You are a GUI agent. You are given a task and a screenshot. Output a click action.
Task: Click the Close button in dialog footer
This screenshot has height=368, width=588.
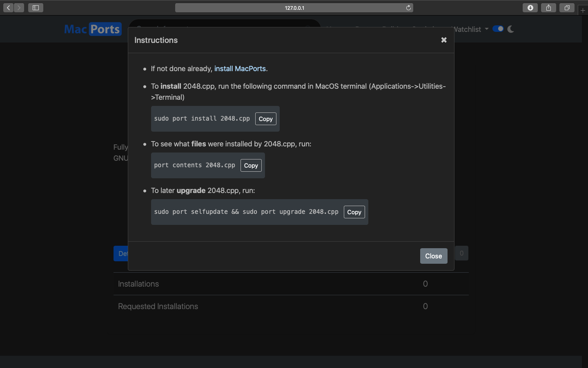(x=434, y=256)
